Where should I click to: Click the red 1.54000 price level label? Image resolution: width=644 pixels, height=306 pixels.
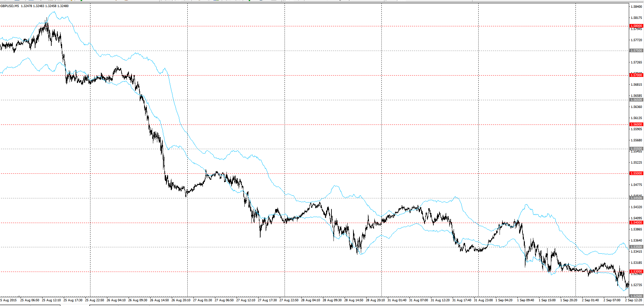point(636,223)
